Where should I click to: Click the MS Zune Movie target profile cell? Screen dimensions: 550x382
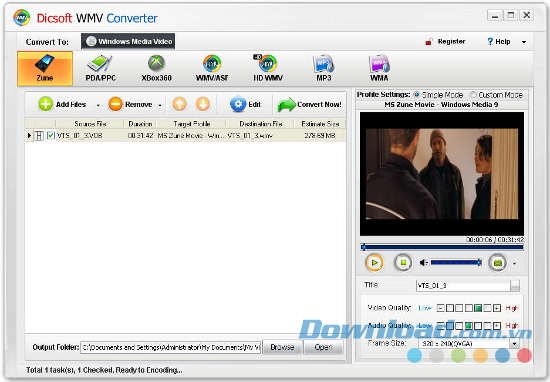[191, 135]
